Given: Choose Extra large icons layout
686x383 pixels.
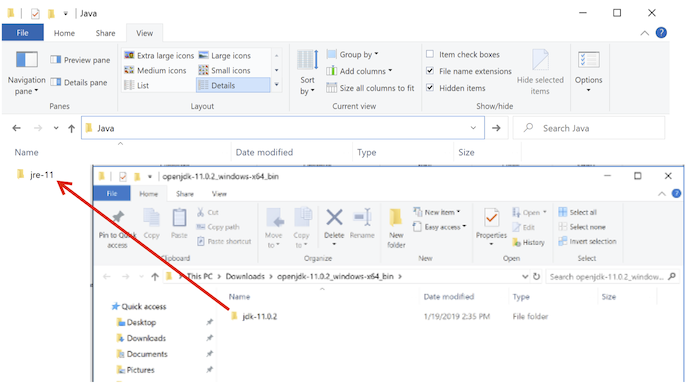Looking at the screenshot, I should [159, 56].
